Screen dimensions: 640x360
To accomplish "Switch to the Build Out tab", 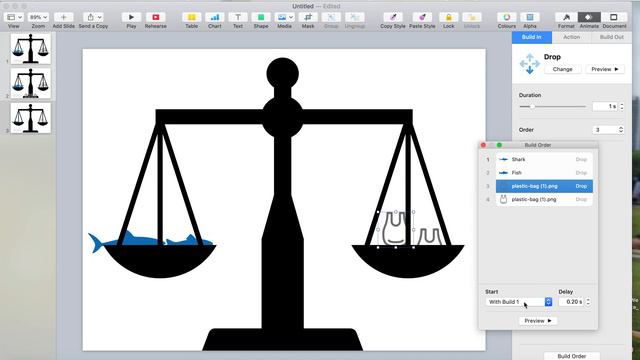I will [611, 37].
